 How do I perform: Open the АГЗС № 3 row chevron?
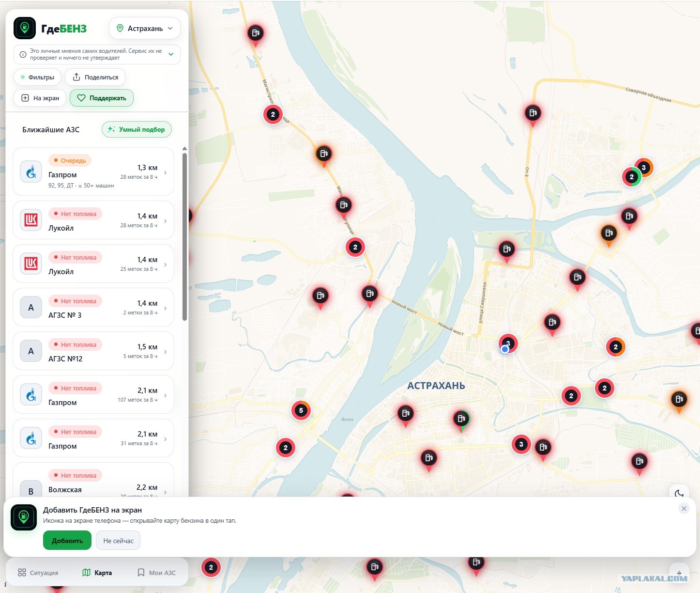[x=166, y=308]
